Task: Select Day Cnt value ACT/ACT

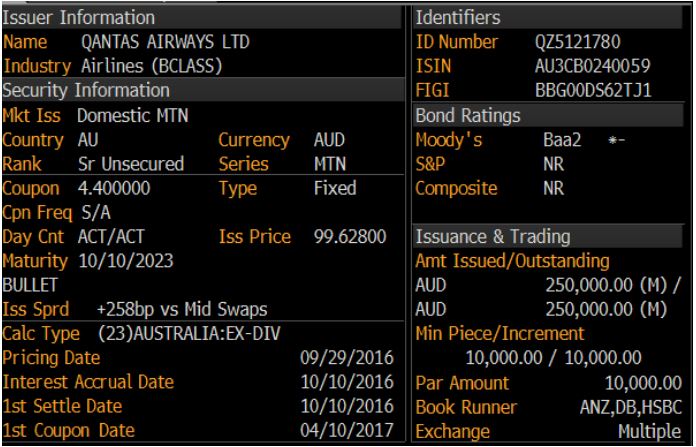Action: [x=111, y=237]
